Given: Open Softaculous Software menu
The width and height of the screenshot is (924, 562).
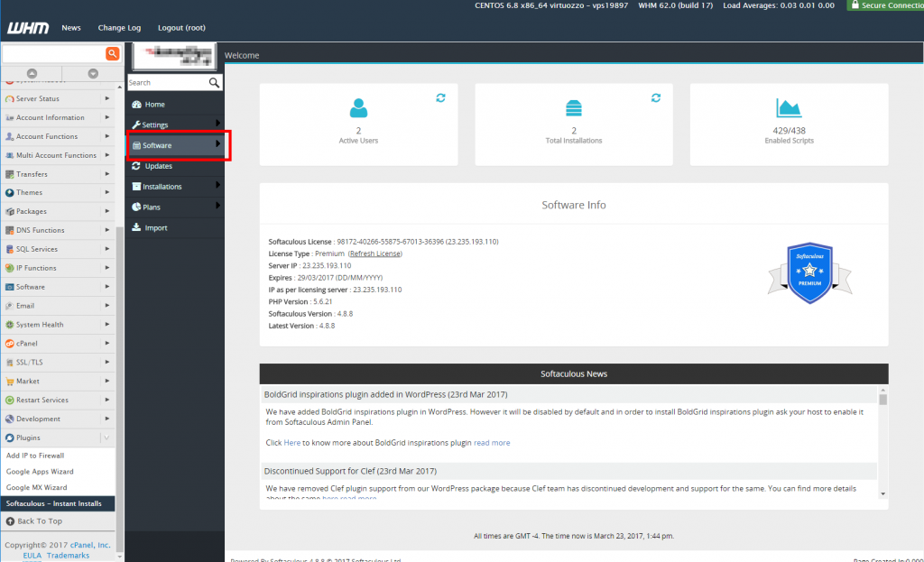Looking at the screenshot, I should (x=177, y=145).
